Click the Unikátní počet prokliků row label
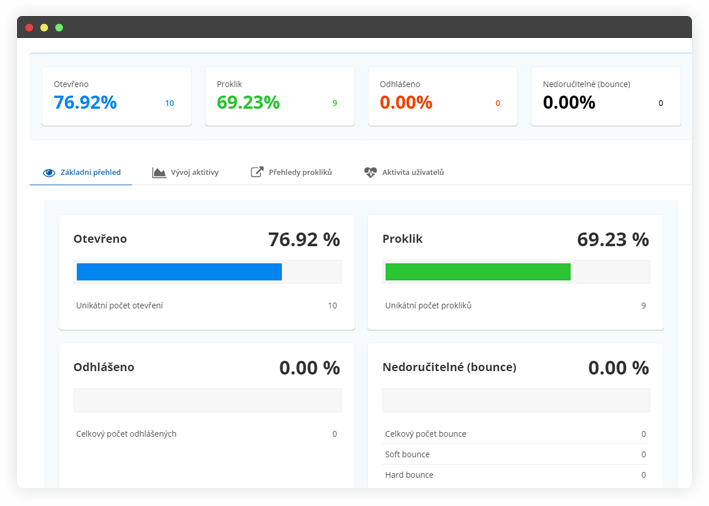The height and width of the screenshot is (506, 709). click(x=428, y=306)
